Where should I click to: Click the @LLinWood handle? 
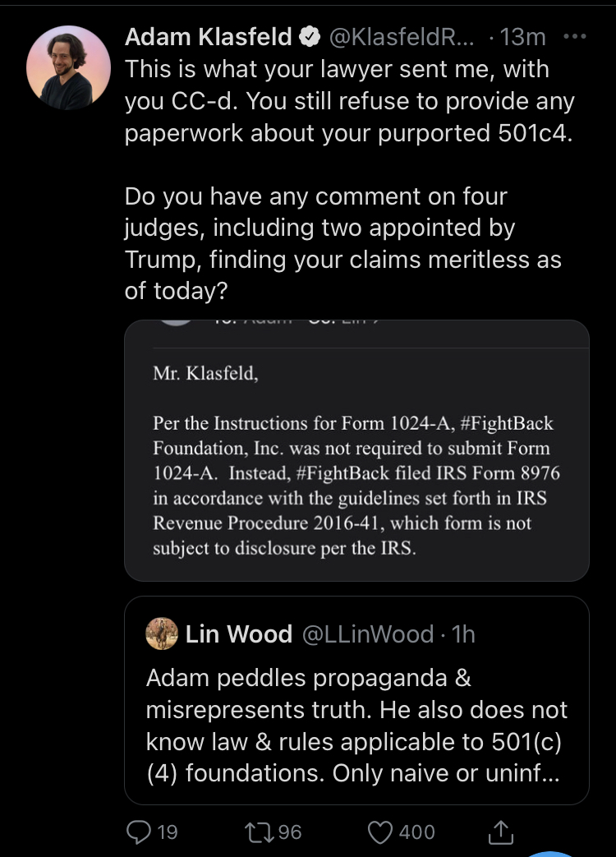[366, 634]
